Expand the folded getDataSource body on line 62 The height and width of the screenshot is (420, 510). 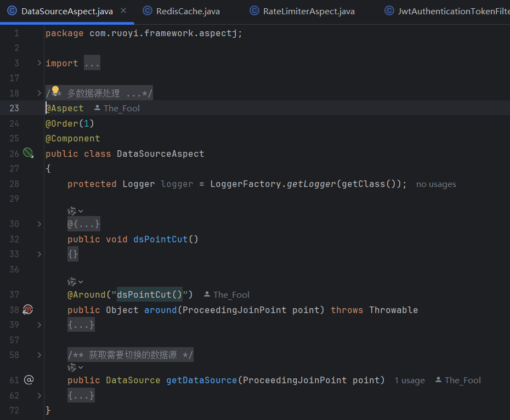coord(39,395)
